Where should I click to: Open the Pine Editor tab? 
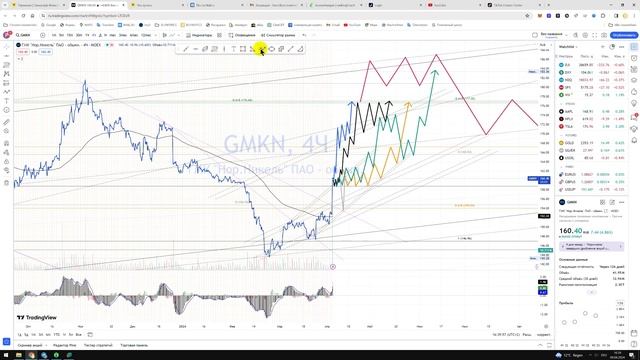(64, 345)
